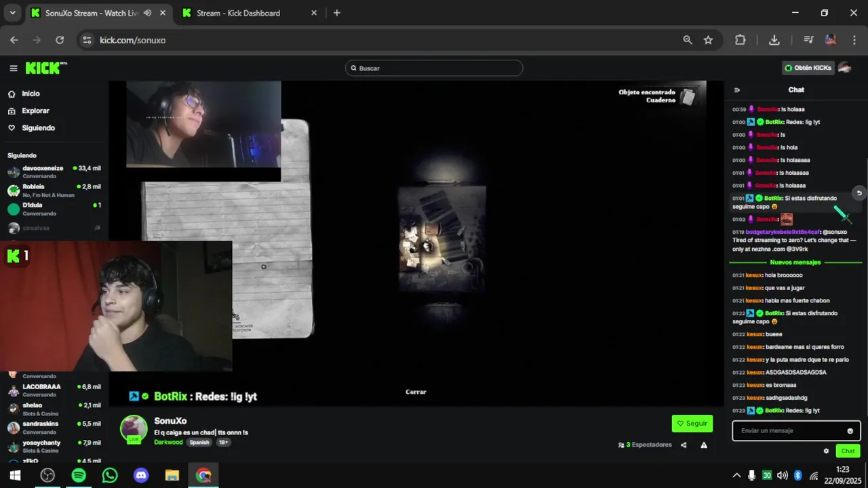This screenshot has height=488, width=868.
Task: Focus the Buscar search box
Action: pos(434,68)
